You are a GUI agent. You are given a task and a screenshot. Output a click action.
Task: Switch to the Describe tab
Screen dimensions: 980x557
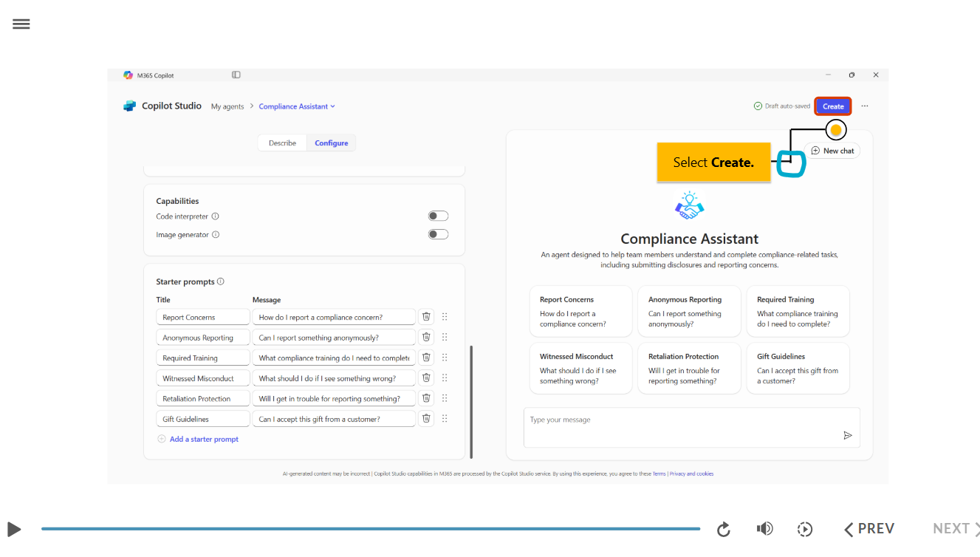coord(282,143)
